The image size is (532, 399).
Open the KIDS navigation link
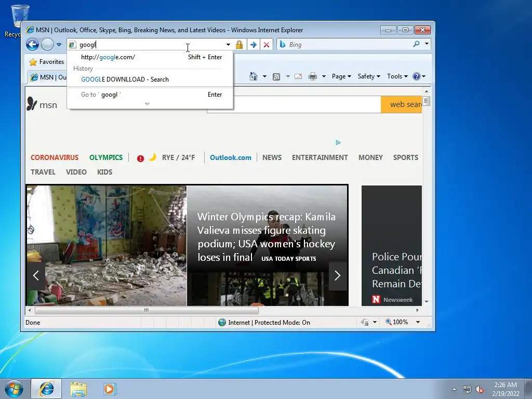(104, 172)
